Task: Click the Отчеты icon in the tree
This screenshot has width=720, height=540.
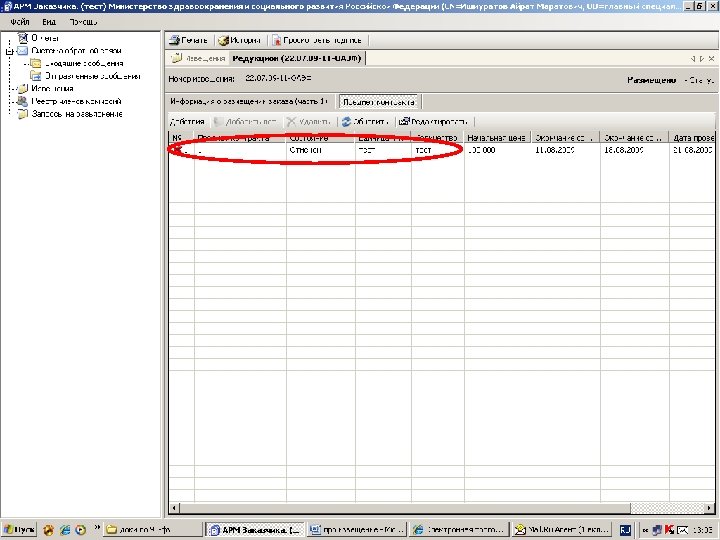Action: (22, 38)
